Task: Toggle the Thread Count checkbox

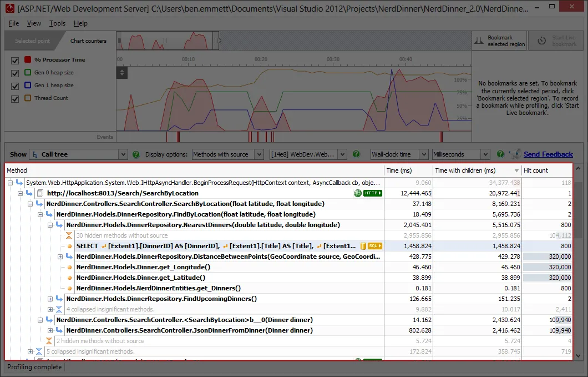Action: coord(14,99)
